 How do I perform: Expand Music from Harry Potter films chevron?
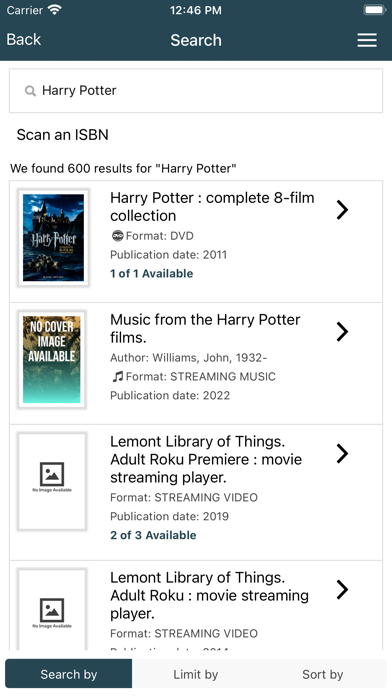point(342,332)
